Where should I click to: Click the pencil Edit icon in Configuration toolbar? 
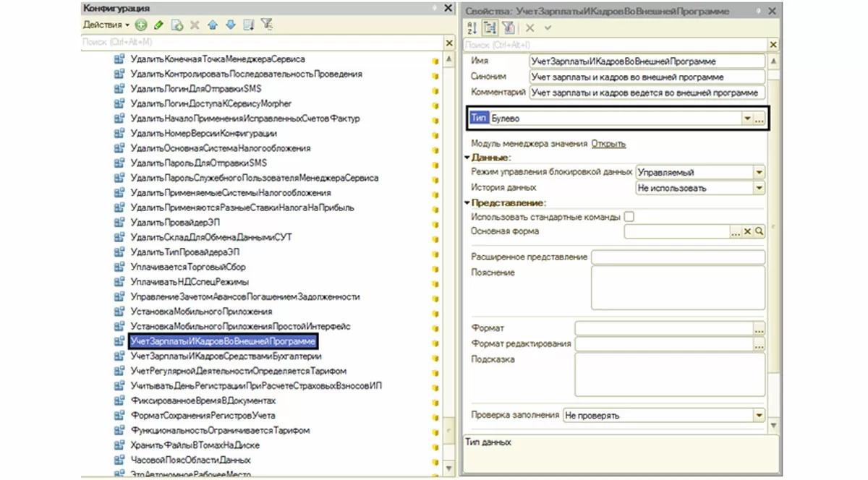[x=158, y=25]
